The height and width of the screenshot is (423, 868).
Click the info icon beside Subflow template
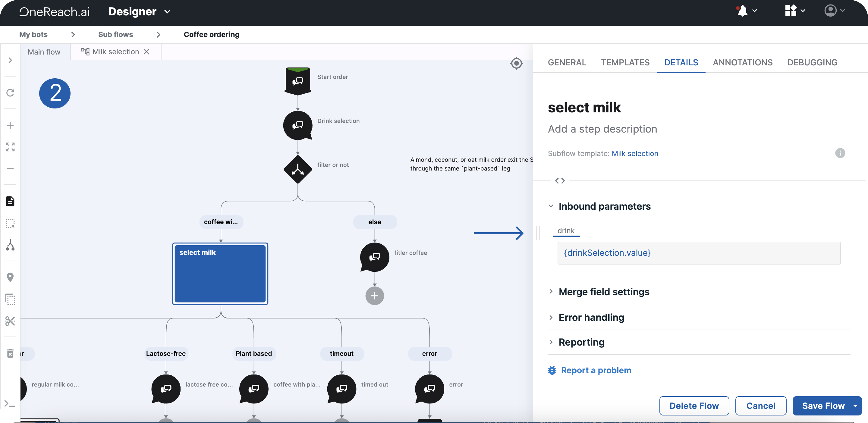tap(840, 153)
